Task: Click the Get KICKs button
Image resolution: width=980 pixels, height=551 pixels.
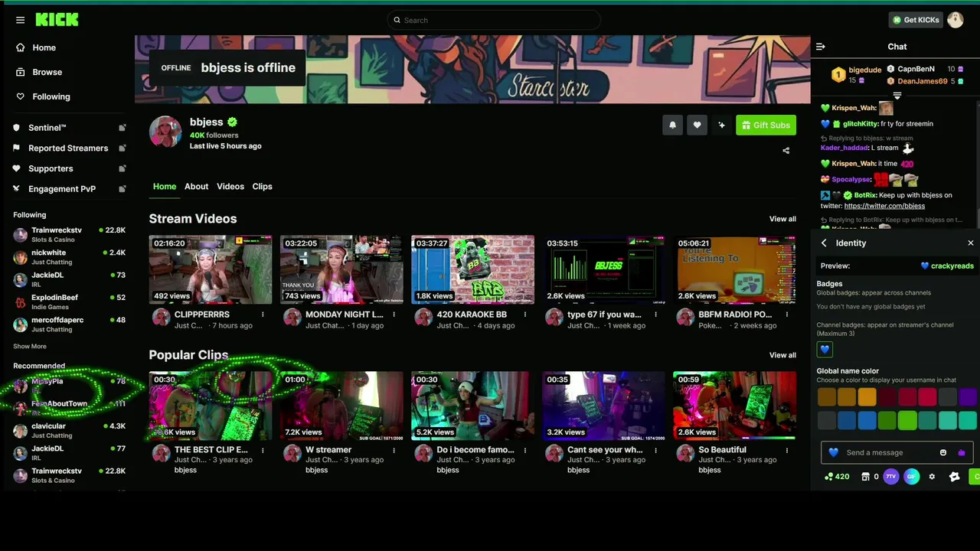Action: (916, 20)
